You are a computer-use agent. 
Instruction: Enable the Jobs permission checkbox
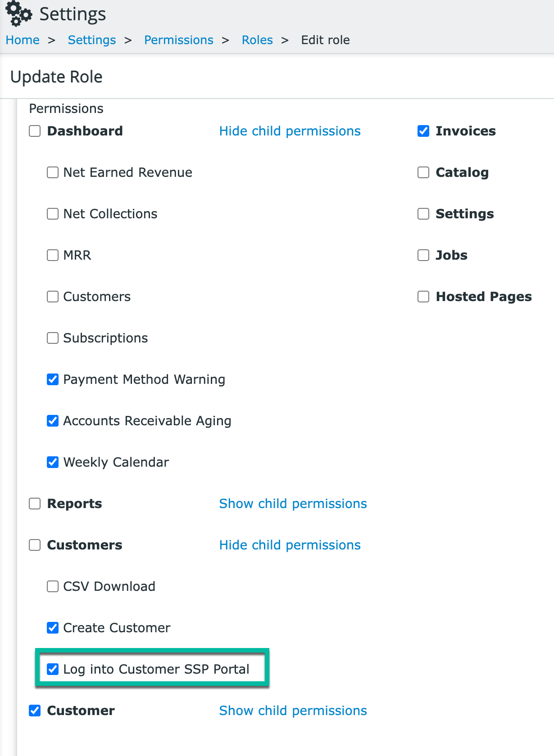point(423,255)
